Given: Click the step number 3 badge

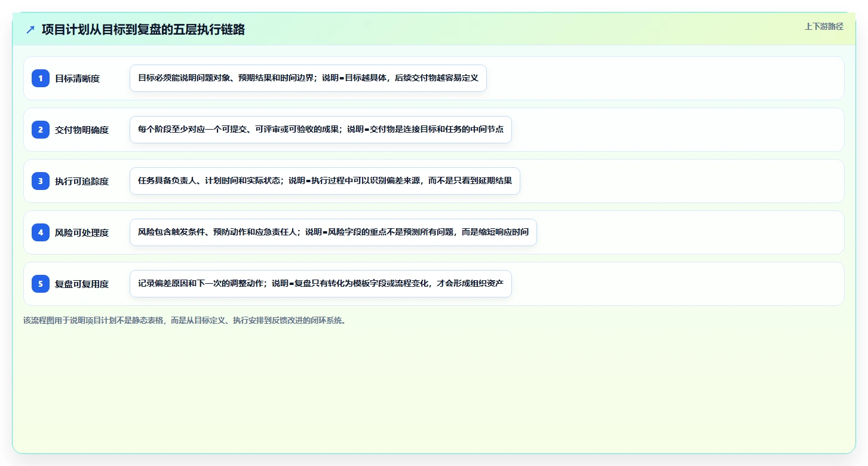Looking at the screenshot, I should tap(41, 181).
